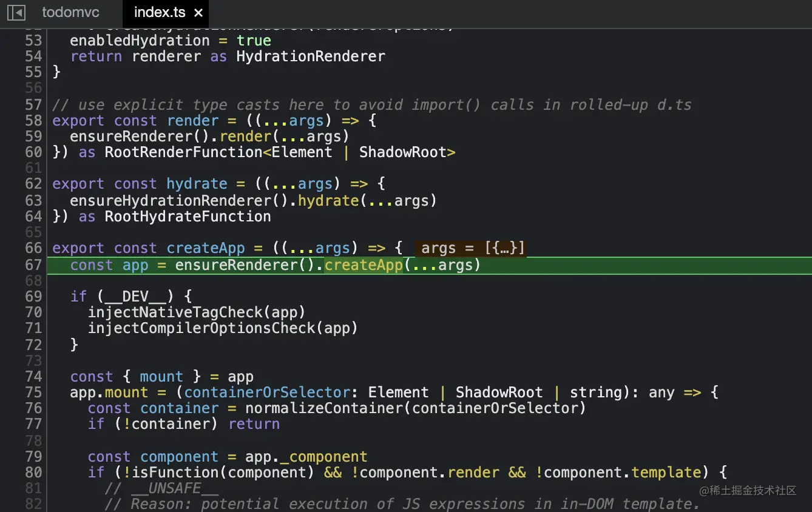The width and height of the screenshot is (812, 512).
Task: Click the "RootRenderFunction" type name
Action: pos(184,152)
